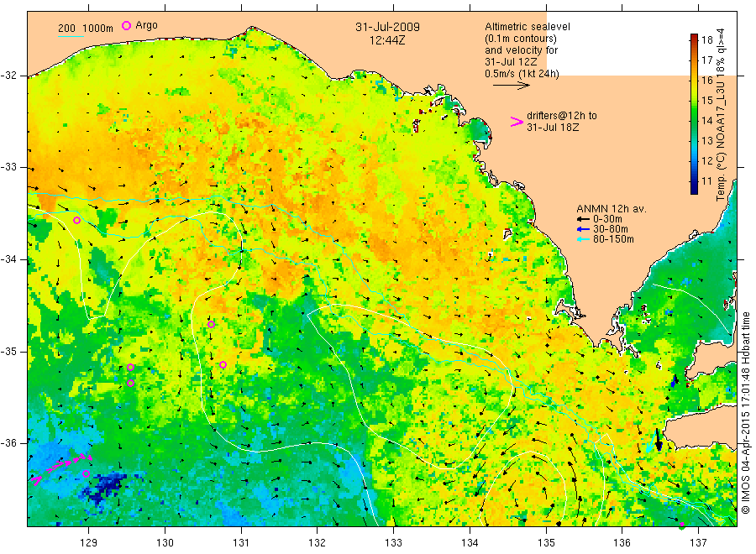Screen dimensions: 756x554
Task: Click the '31-Jul 12Z' text
Action: pyautogui.click(x=511, y=62)
